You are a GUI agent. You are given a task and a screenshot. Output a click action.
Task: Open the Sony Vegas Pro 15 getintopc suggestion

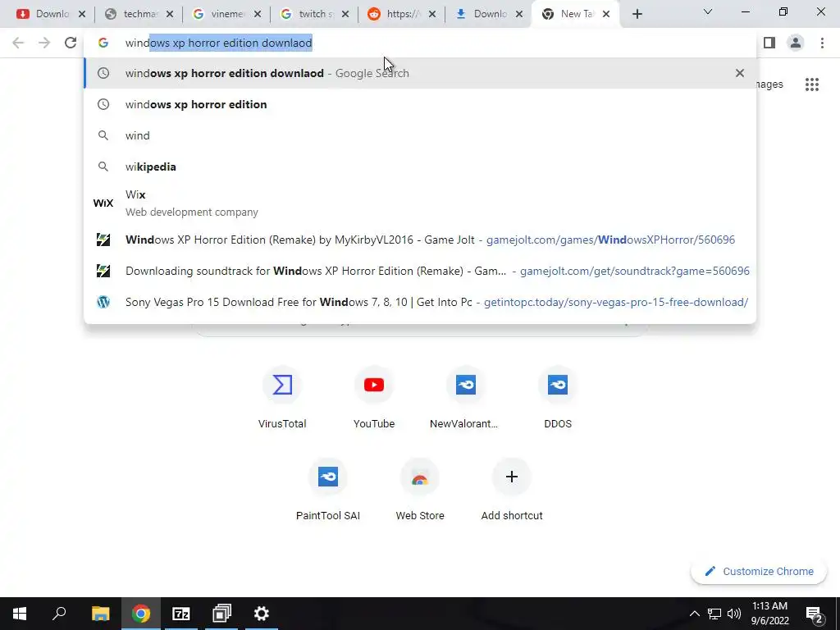point(420,302)
